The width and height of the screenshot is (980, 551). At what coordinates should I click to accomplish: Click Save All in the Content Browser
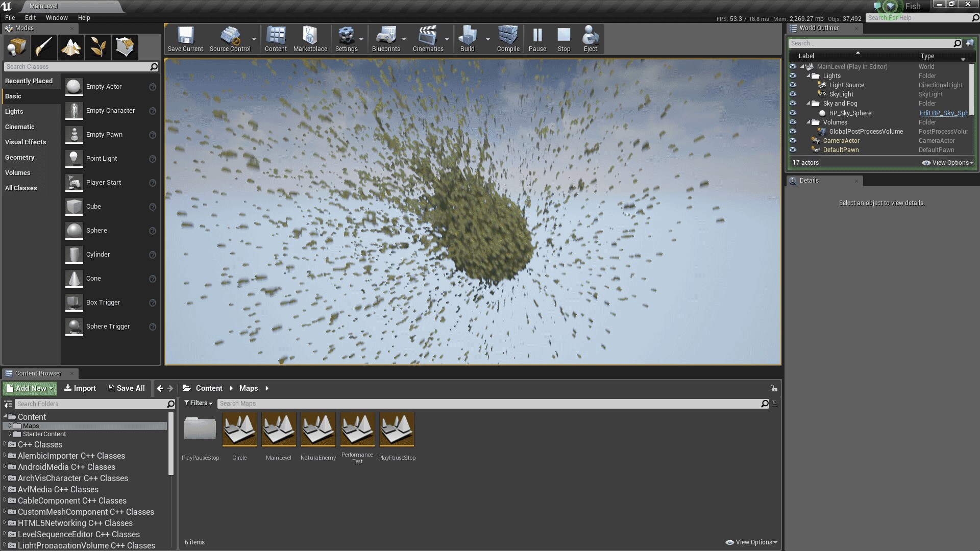[126, 388]
